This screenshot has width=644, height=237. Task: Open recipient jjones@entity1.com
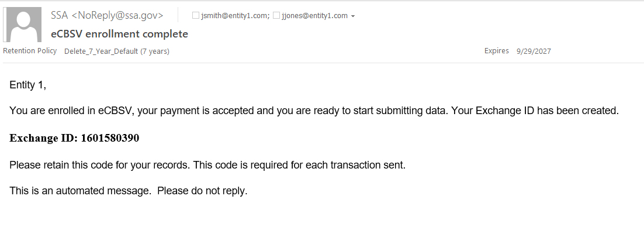click(x=315, y=16)
